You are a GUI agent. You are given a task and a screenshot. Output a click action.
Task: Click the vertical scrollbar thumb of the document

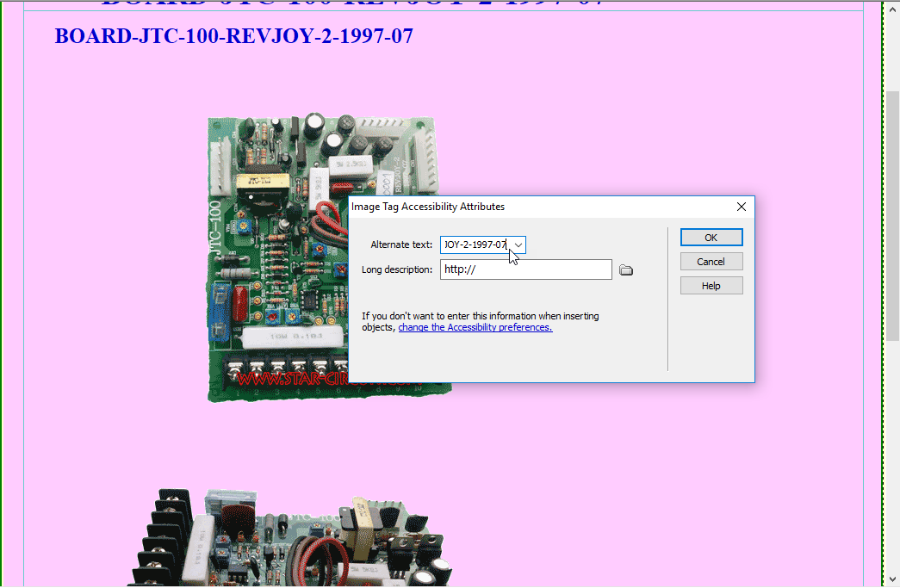click(x=892, y=215)
